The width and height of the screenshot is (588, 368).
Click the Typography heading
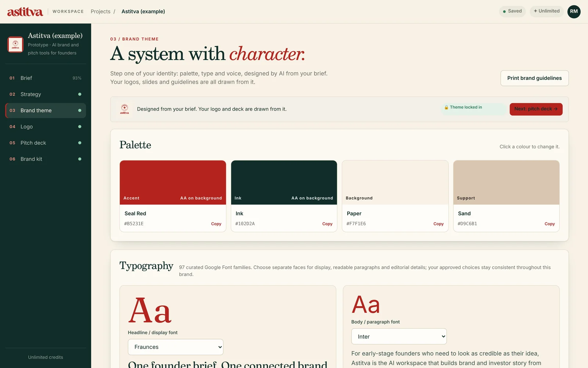(x=146, y=266)
